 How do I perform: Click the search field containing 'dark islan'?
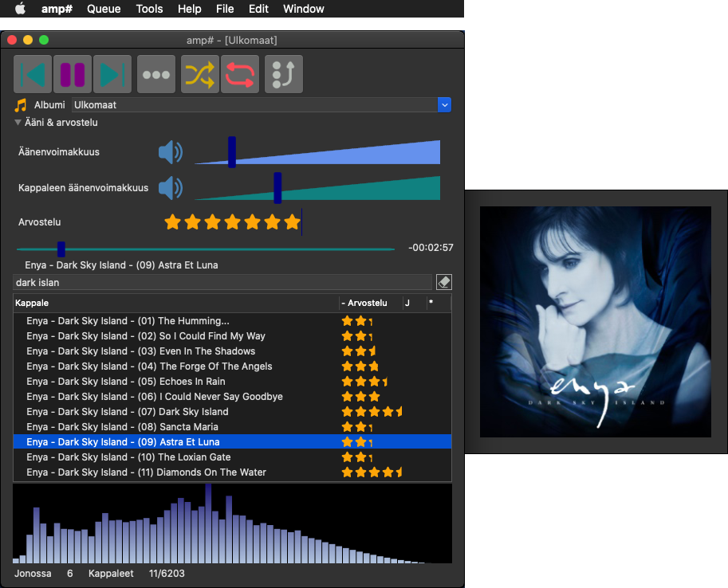click(222, 282)
